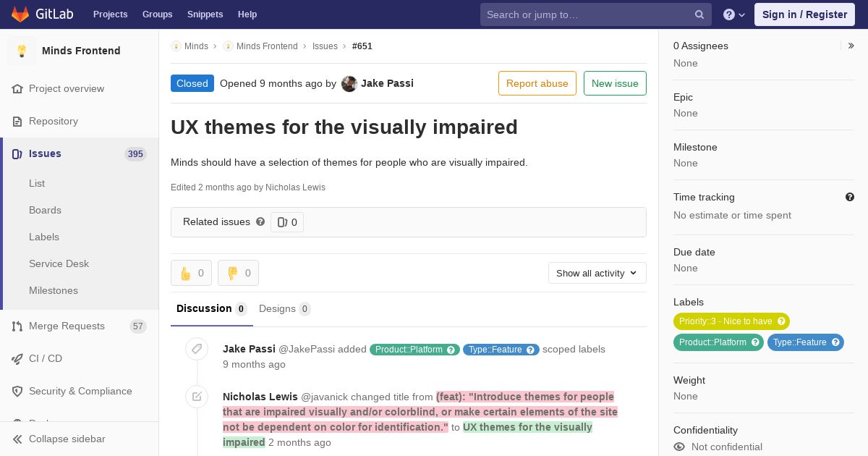Open the help question mark menu
Image resolution: width=868 pixels, height=456 pixels.
(x=734, y=14)
